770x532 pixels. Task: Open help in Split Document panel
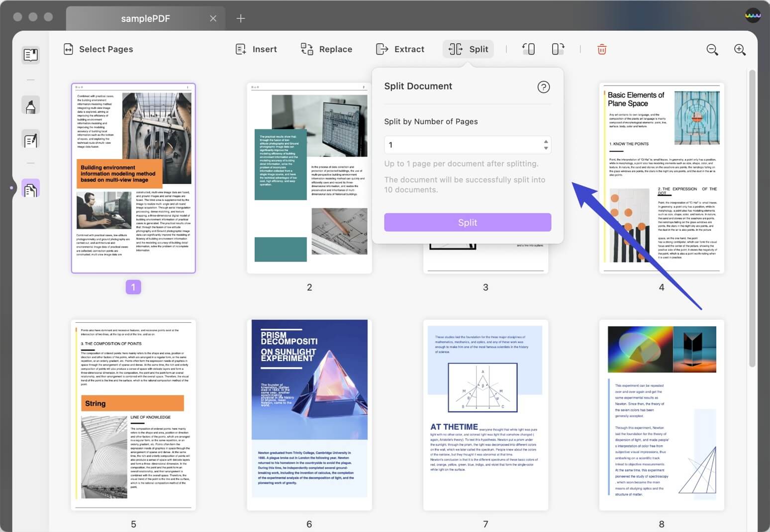tap(544, 87)
